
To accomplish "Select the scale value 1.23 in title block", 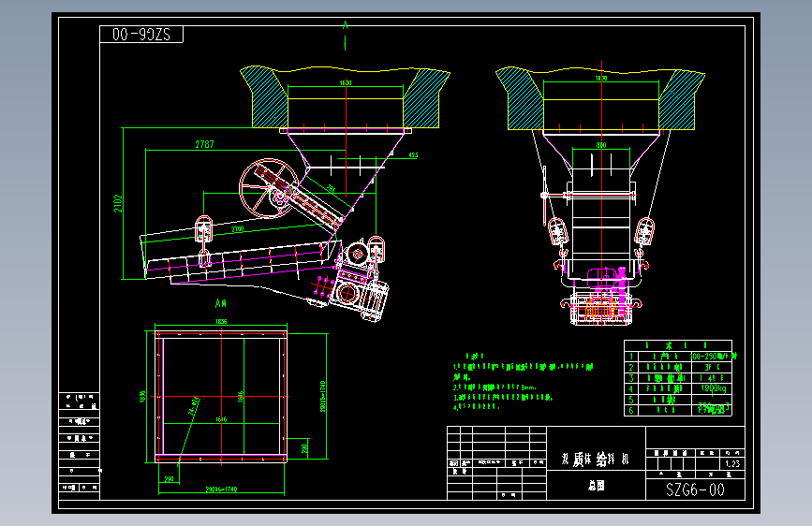I will [732, 464].
